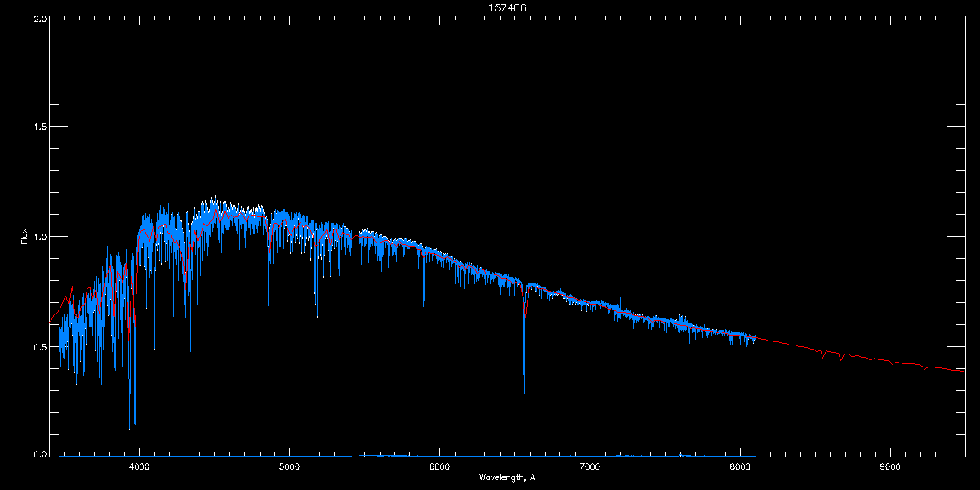Click the 5000 wavelength tick label

click(x=289, y=467)
